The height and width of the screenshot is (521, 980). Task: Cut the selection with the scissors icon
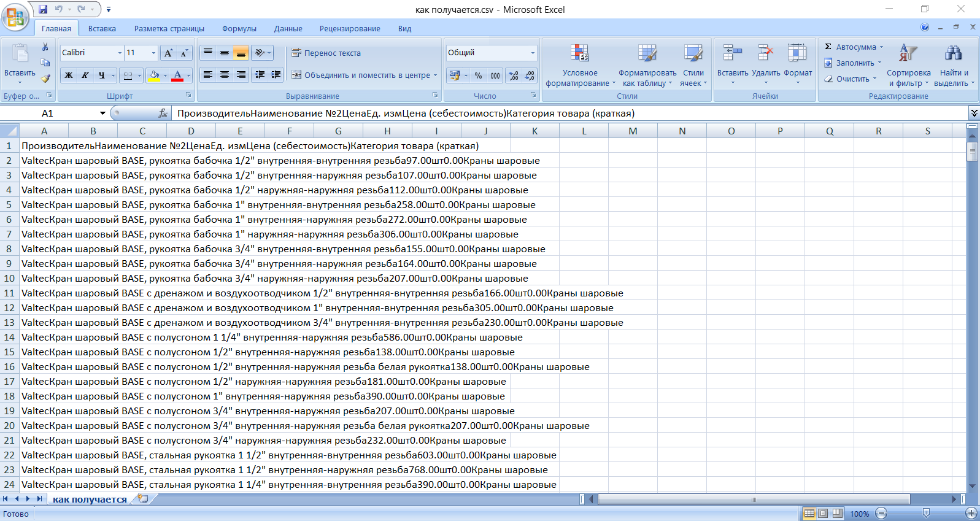pos(45,47)
